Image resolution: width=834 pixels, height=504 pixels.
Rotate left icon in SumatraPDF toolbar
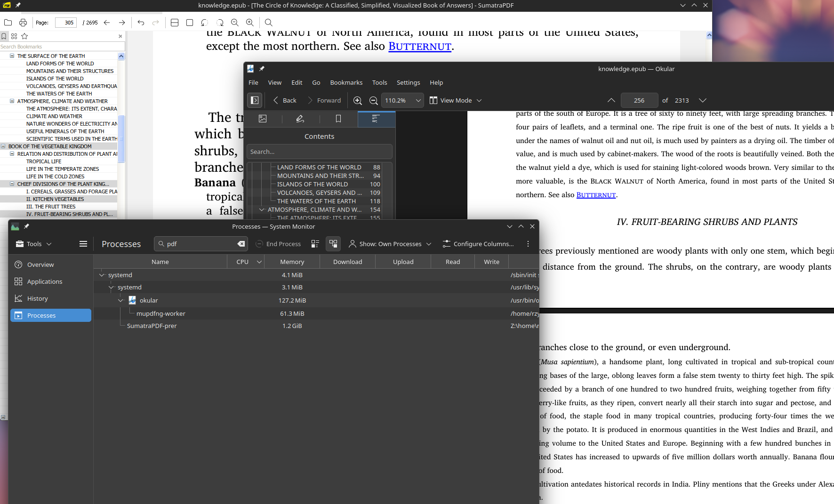[205, 23]
